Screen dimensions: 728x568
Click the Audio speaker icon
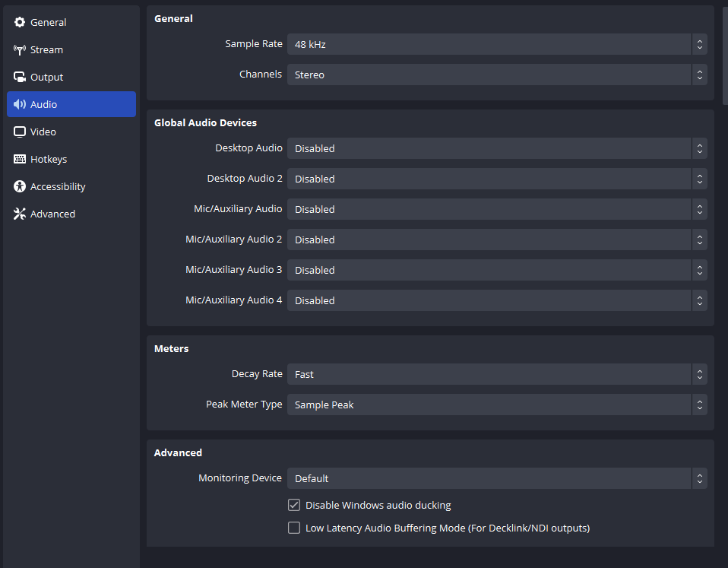click(x=20, y=105)
